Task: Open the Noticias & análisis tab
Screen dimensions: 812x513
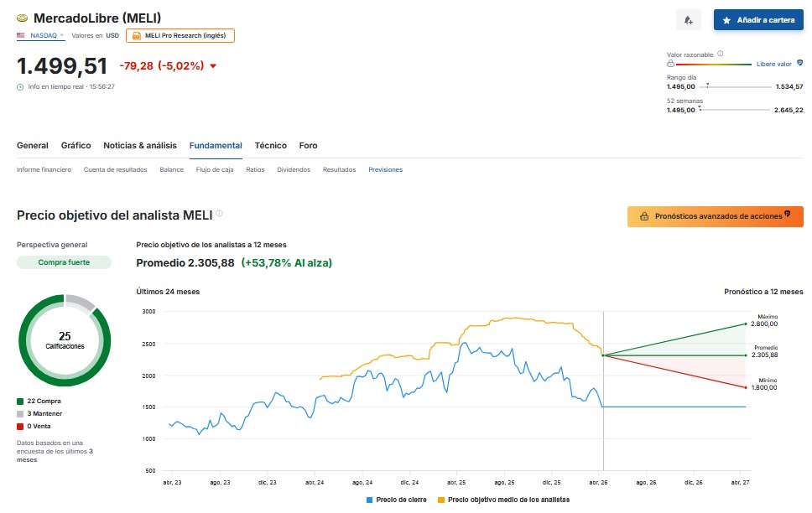Action: [x=140, y=146]
